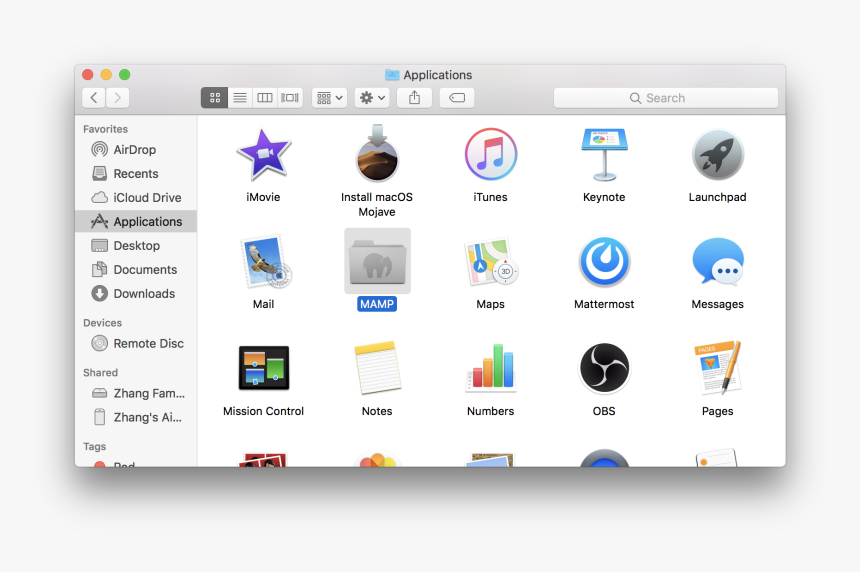Open the item arrangement dropdown
The width and height of the screenshot is (860, 572).
pos(330,98)
